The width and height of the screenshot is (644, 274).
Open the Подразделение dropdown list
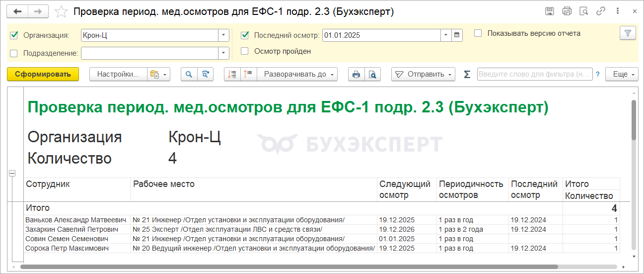(x=223, y=53)
